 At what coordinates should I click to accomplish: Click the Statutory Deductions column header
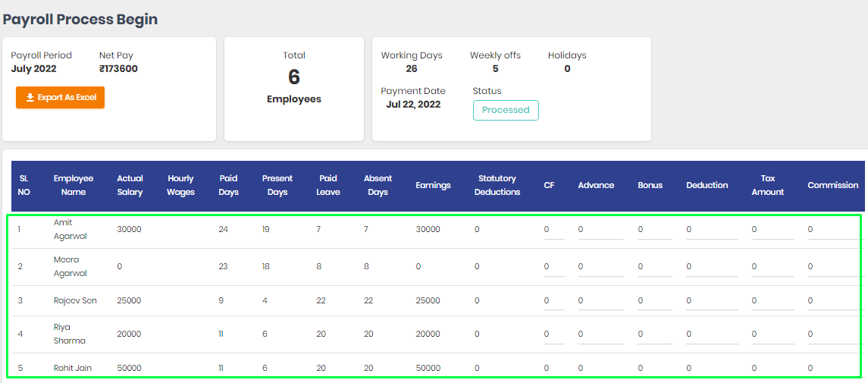click(497, 185)
